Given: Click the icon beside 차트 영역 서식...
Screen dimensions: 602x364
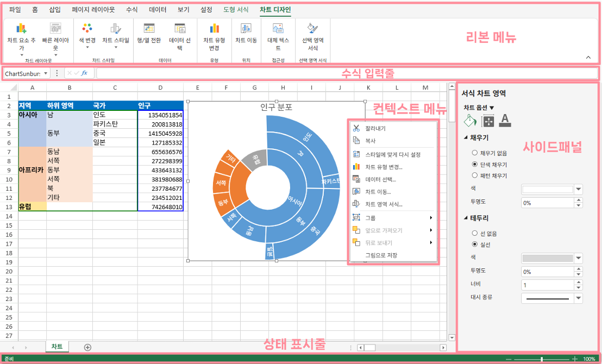Looking at the screenshot, I should pos(356,204).
